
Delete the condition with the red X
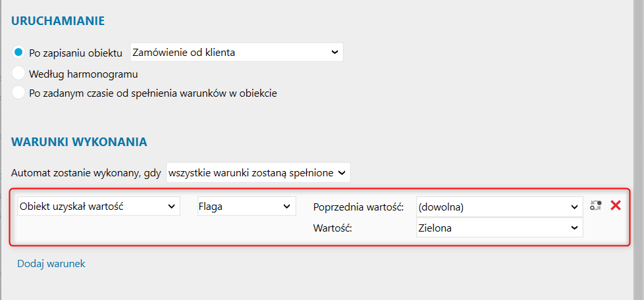tap(616, 206)
